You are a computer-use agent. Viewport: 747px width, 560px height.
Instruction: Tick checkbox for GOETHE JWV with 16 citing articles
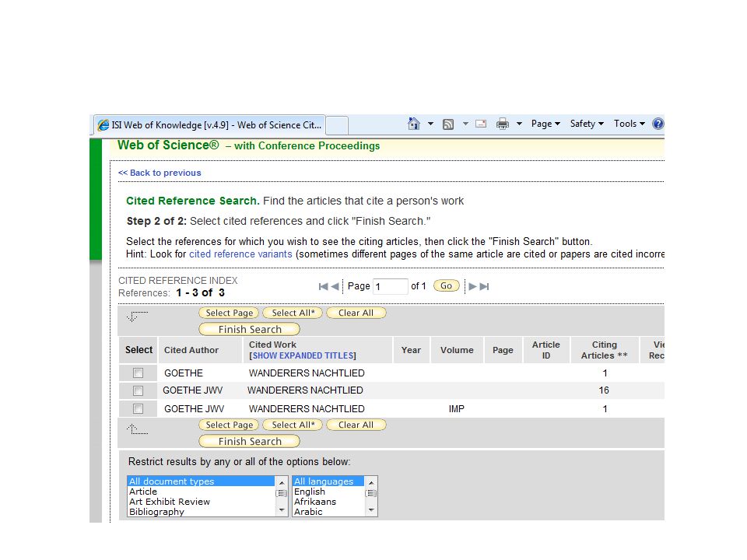(139, 390)
